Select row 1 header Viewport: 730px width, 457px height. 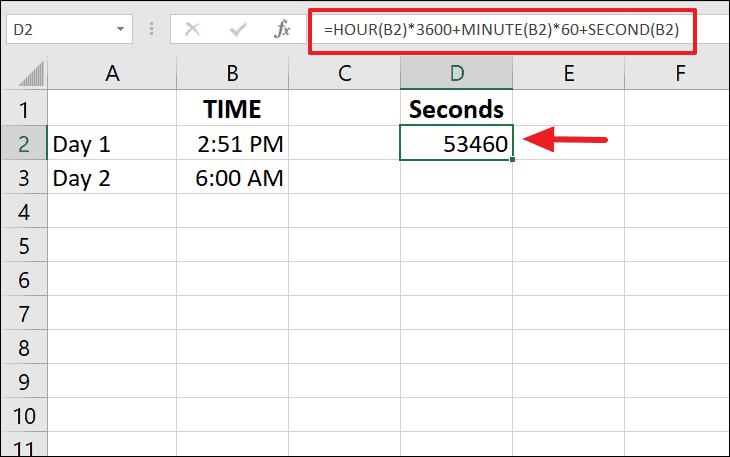coord(24,110)
